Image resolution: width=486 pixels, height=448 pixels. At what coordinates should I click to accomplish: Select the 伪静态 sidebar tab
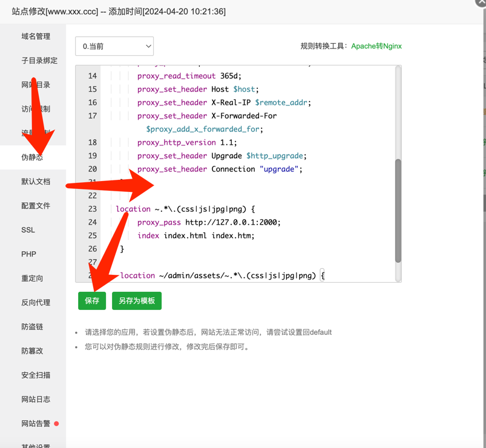click(x=32, y=157)
